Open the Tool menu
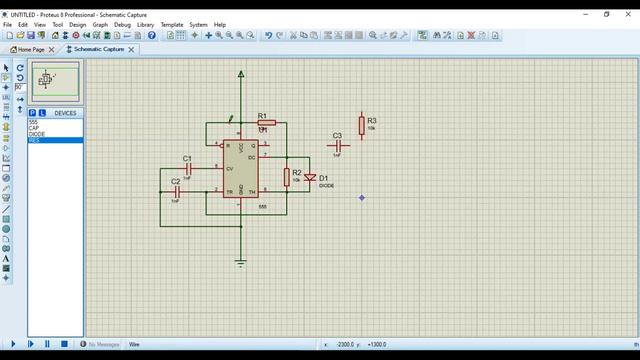The image size is (640, 360). (58, 24)
